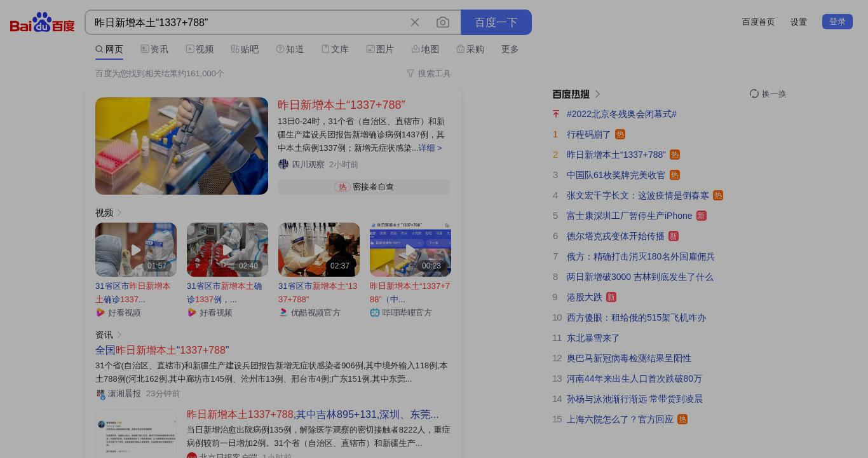
Task: Play the 00:23 video thumbnail
Action: click(410, 249)
